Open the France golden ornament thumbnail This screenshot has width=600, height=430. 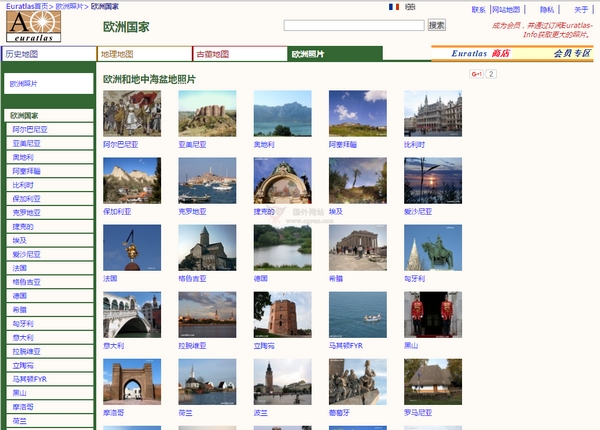[132, 248]
